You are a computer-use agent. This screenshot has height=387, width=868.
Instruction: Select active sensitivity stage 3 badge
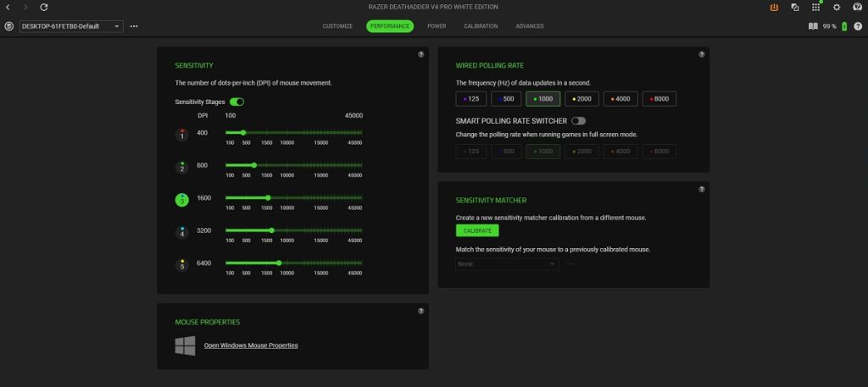tap(182, 200)
